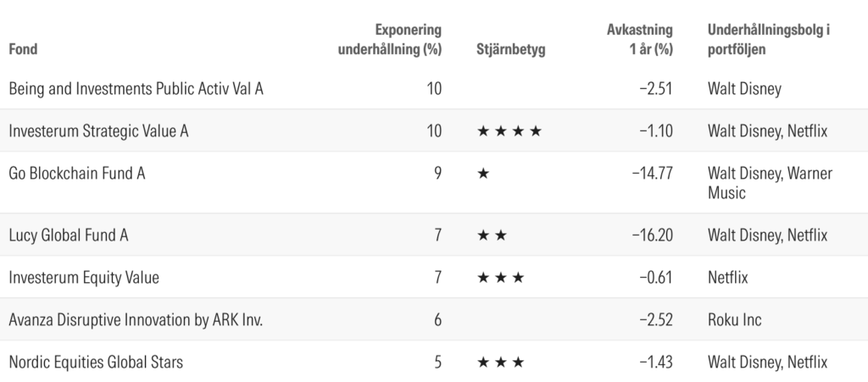The height and width of the screenshot is (382, 868).
Task: Click Nordic Equities Global Stars' three-star rating
Action: [x=500, y=363]
